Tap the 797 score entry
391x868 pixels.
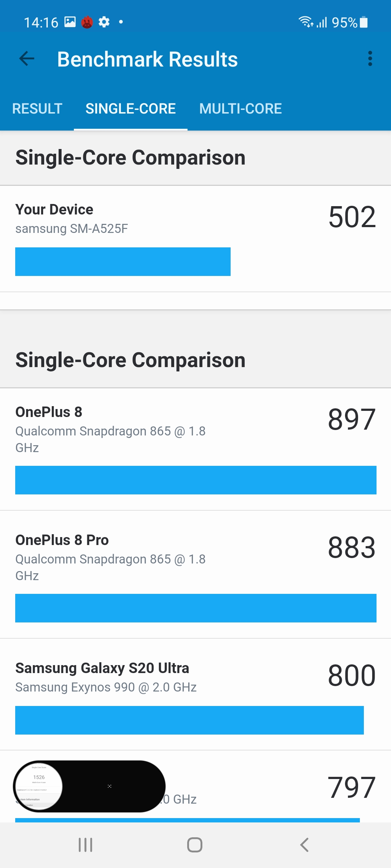pyautogui.click(x=350, y=788)
